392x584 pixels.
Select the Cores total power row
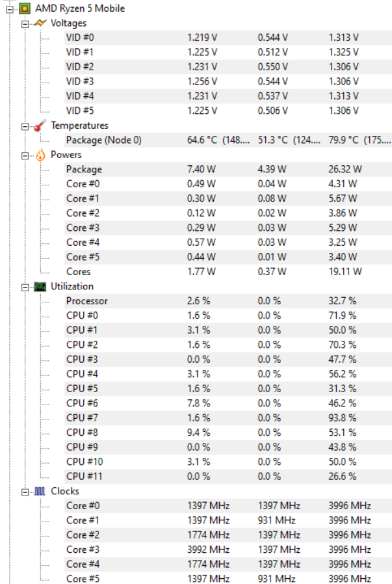click(78, 272)
